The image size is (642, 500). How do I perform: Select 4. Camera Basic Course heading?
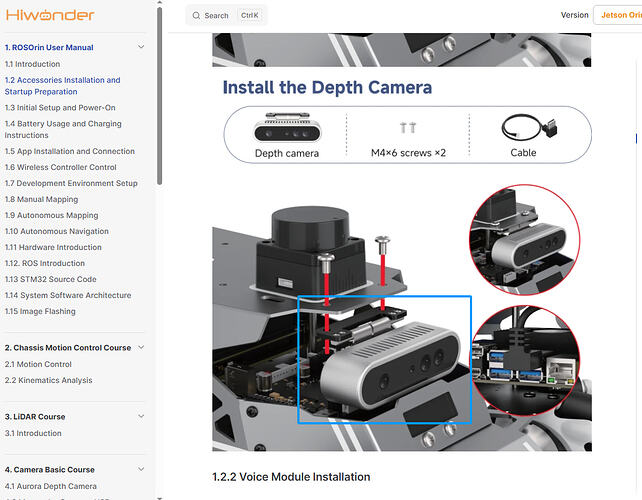50,470
